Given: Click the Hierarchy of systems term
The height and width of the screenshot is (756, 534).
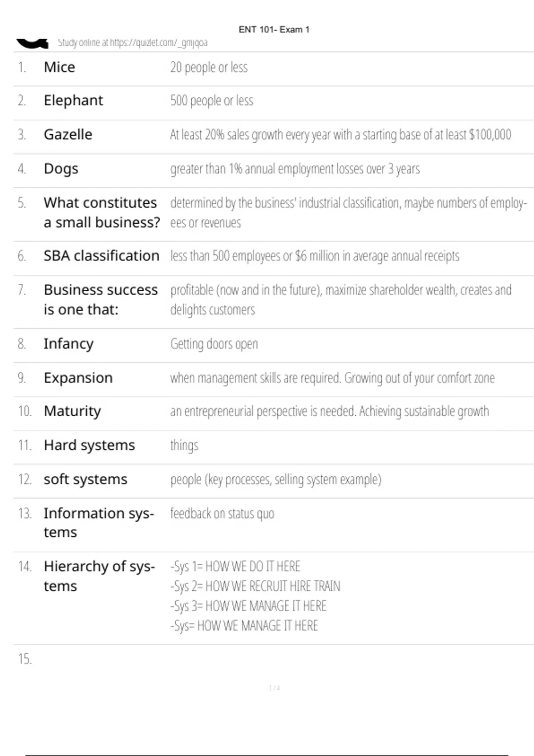Looking at the screenshot, I should point(99,576).
